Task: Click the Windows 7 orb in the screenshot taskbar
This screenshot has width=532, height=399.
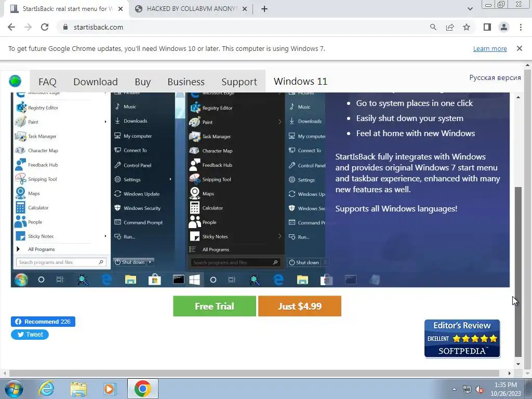Action: point(21,280)
